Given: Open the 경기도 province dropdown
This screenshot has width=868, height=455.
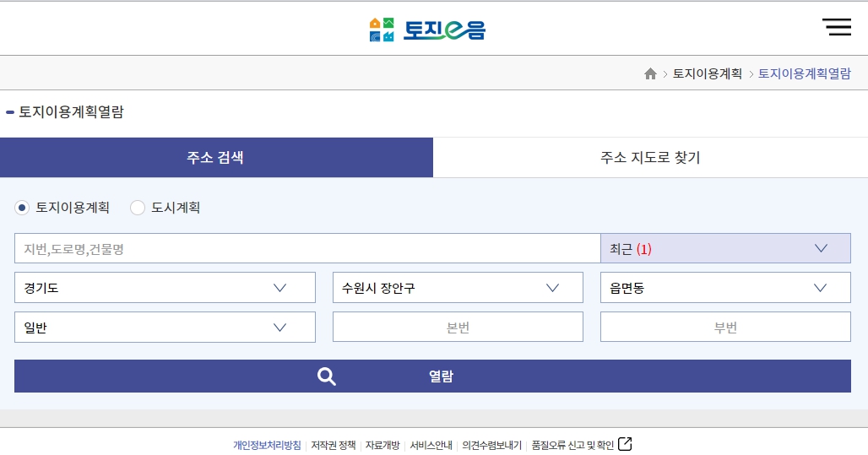Looking at the screenshot, I should click(165, 287).
